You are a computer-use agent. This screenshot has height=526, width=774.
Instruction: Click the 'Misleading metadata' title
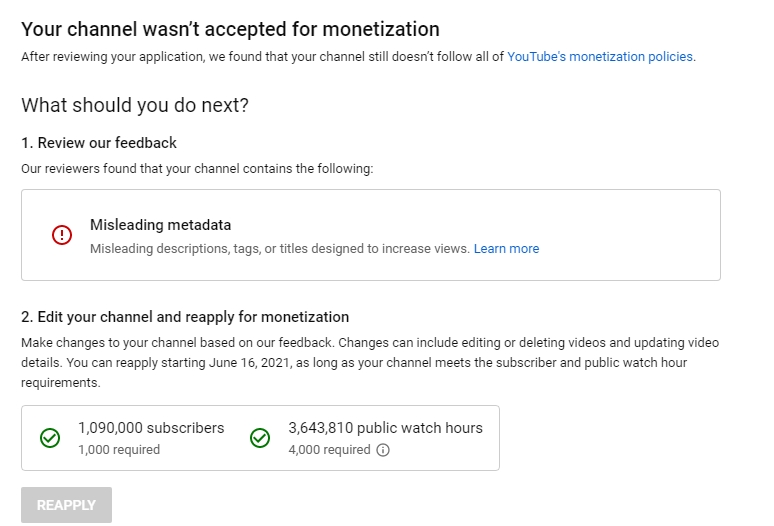(160, 225)
